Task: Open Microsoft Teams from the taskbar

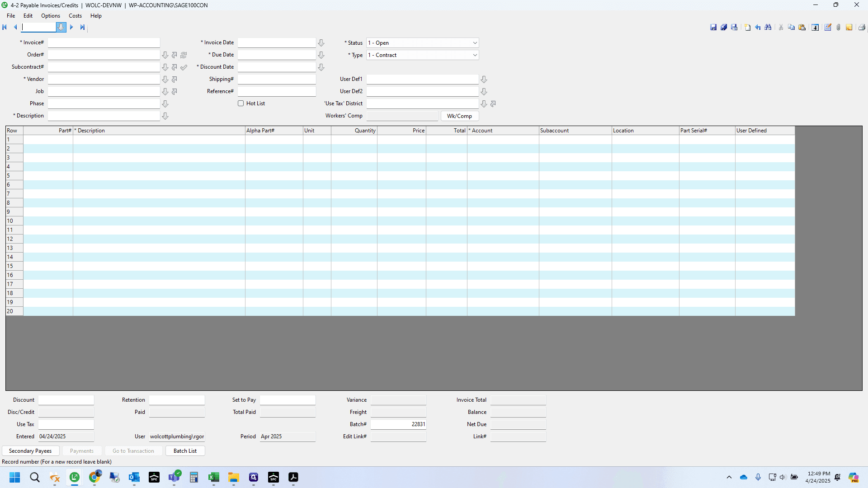Action: (x=174, y=477)
